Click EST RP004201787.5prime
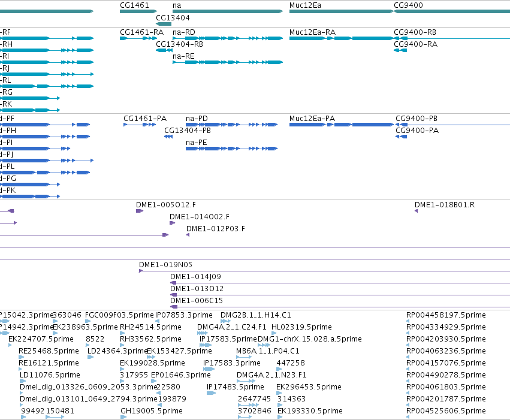 point(446,399)
